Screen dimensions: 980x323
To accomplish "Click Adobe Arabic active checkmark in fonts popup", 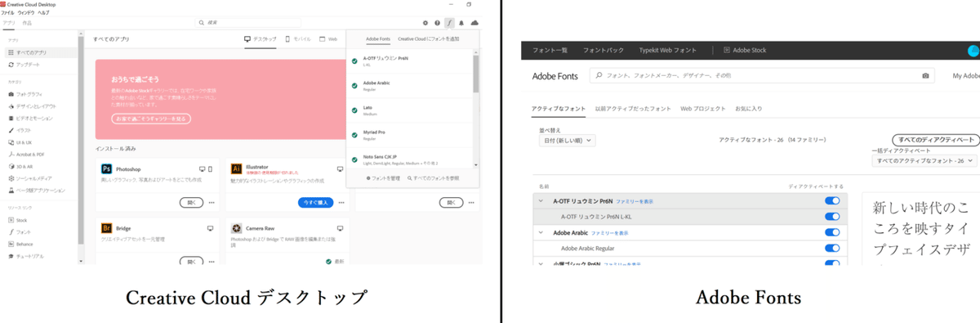I will pos(354,85).
